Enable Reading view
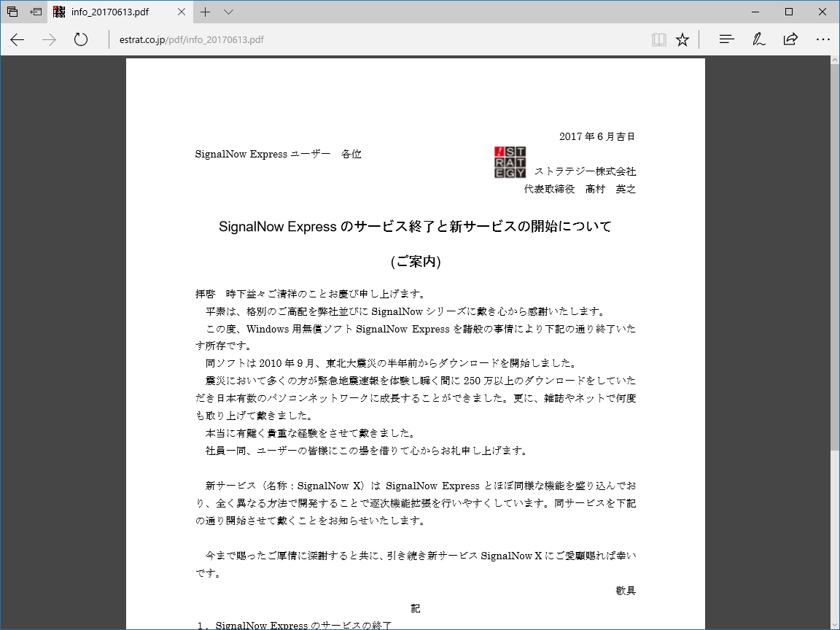The height and width of the screenshot is (630, 840). (x=658, y=39)
